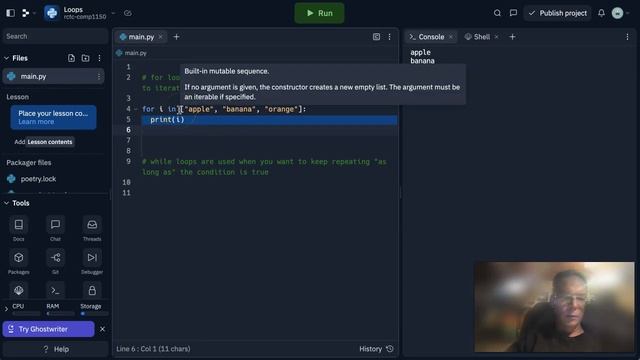Close the main.py editor tab
This screenshot has height=360, width=640.
(x=160, y=37)
